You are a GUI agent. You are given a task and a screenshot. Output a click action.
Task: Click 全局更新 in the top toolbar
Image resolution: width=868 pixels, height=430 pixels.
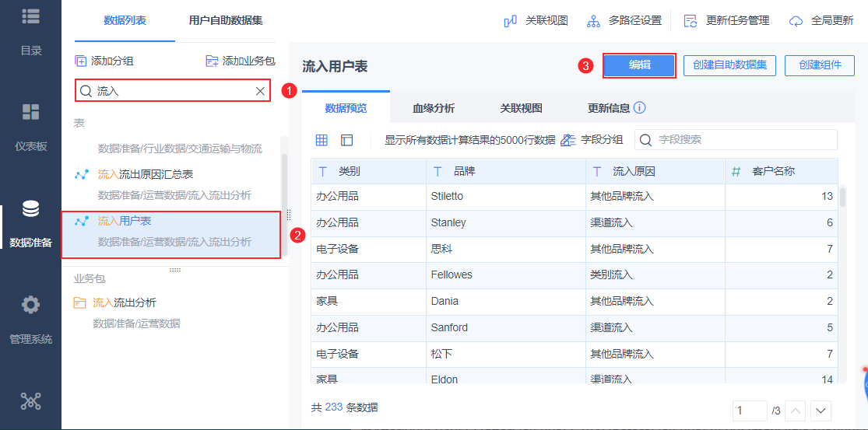[821, 21]
